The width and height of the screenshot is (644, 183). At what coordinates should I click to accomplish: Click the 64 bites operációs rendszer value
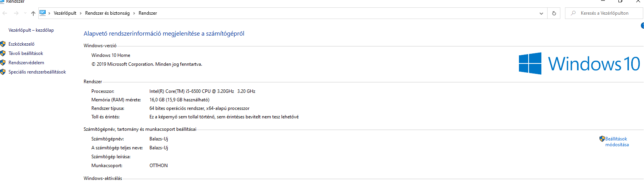(199, 108)
